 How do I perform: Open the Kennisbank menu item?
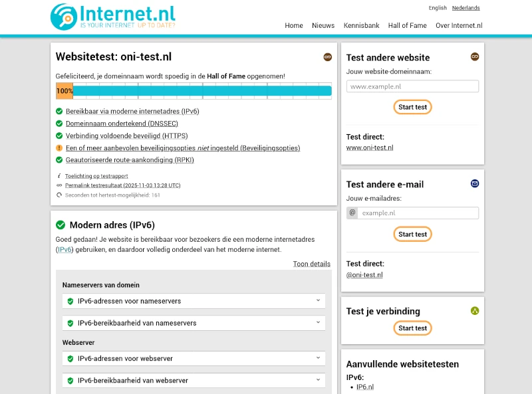361,26
